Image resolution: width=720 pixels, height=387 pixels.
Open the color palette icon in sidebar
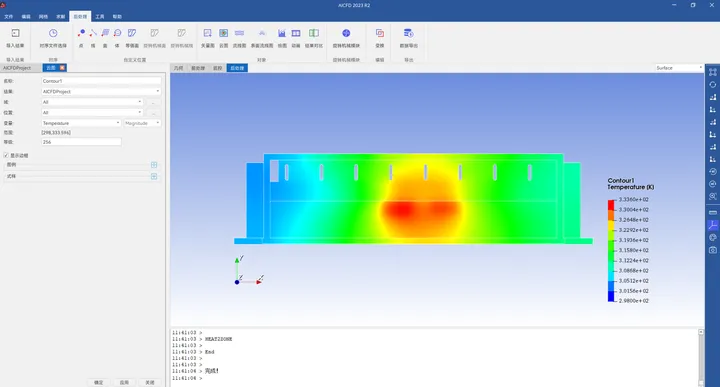pos(713,237)
